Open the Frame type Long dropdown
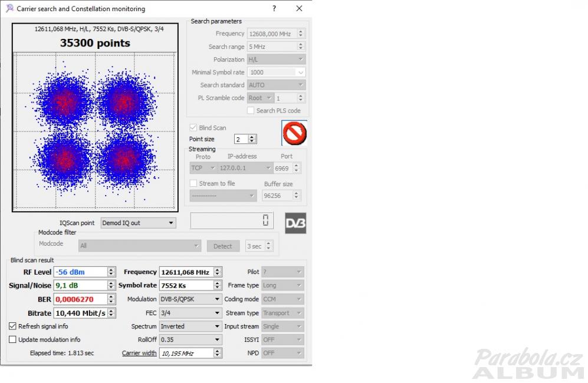588x383 pixels. (x=282, y=286)
